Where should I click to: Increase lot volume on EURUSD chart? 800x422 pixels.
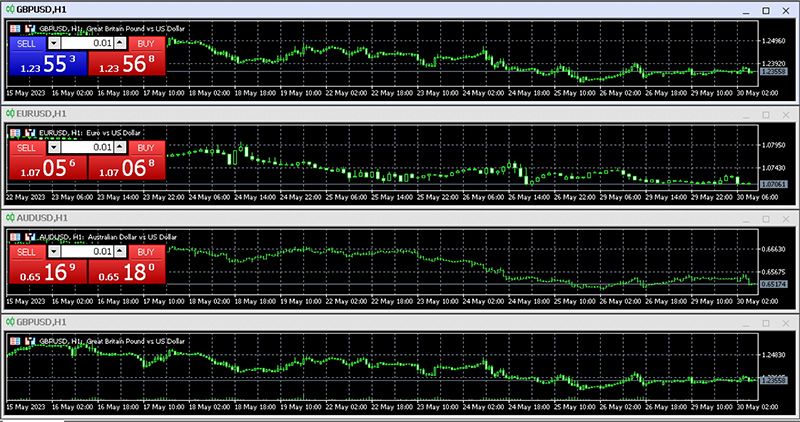pos(121,147)
